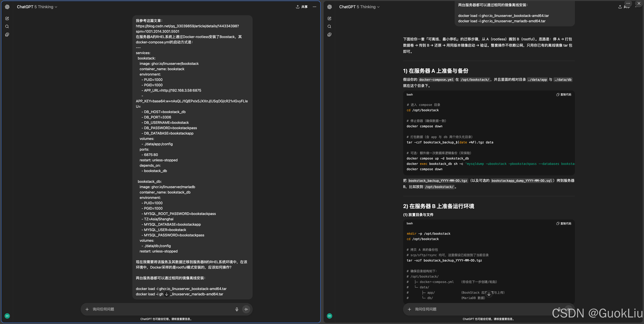The width and height of the screenshot is (644, 324).
Task: Click 'tar -xzf bookstack_backup_YYYY-MM-DD.tgz' line
Action: [444, 260]
